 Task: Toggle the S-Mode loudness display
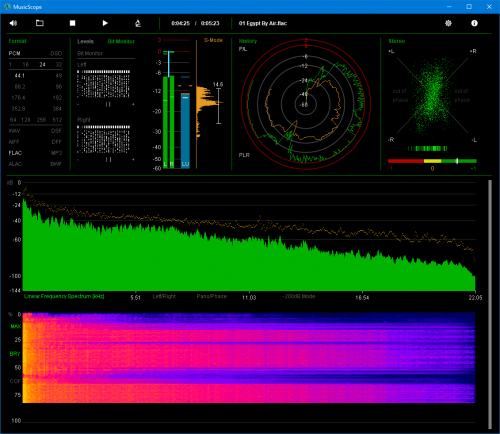click(x=213, y=40)
